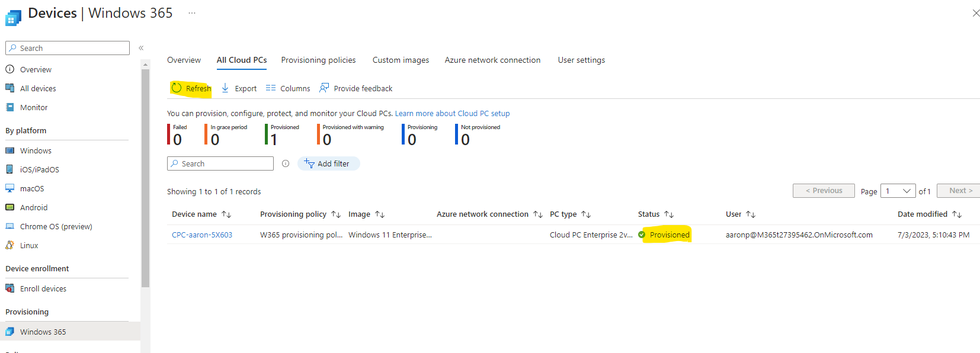
Task: Click the iOS/iPadOS platform icon
Action: pyautogui.click(x=10, y=169)
